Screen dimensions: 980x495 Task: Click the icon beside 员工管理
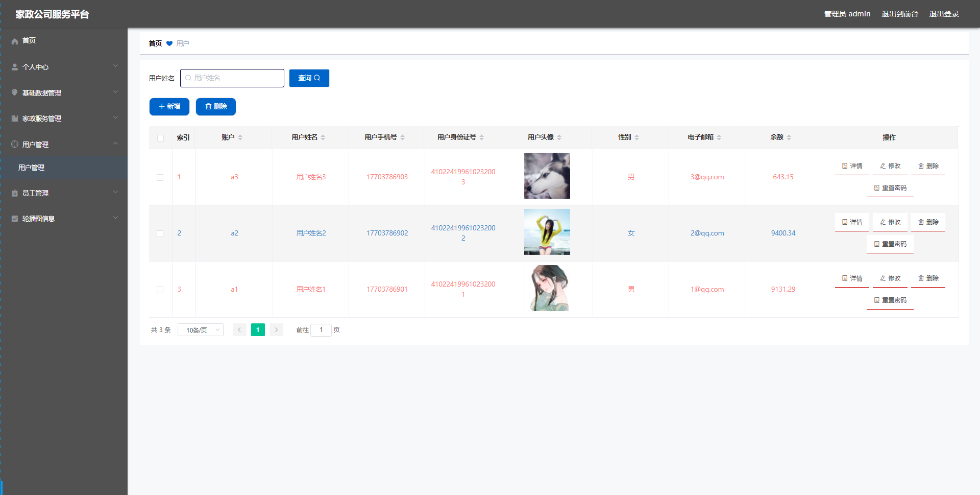[15, 193]
